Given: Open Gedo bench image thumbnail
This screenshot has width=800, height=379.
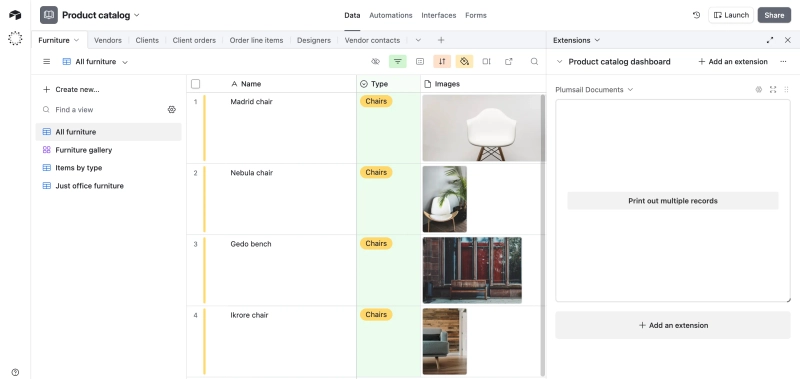Looking at the screenshot, I should 472,270.
